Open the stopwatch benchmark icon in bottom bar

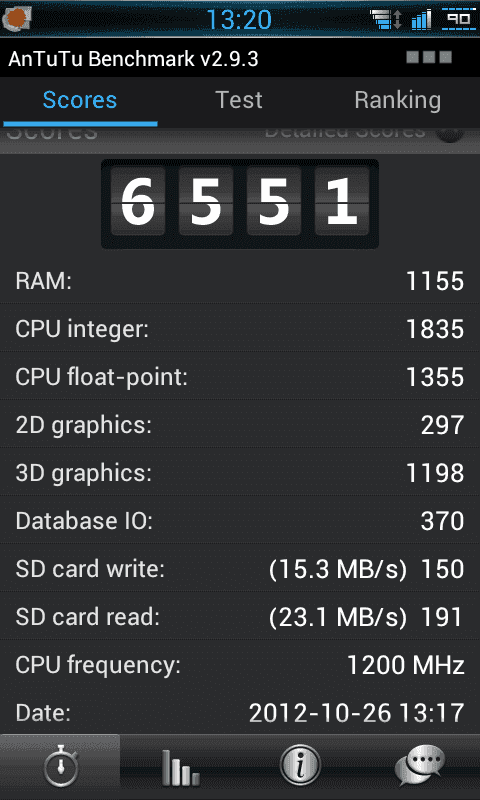click(60, 766)
